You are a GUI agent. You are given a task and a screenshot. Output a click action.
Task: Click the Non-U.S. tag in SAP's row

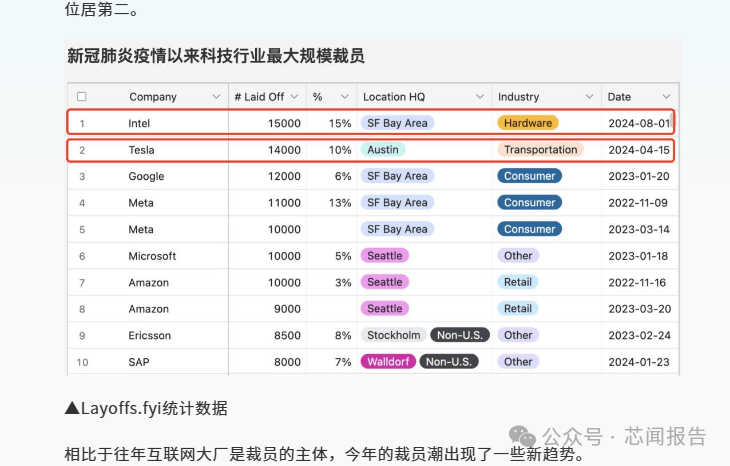coord(449,362)
